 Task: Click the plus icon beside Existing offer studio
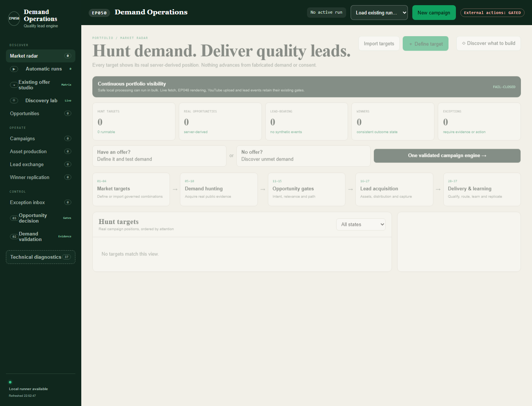(14, 85)
